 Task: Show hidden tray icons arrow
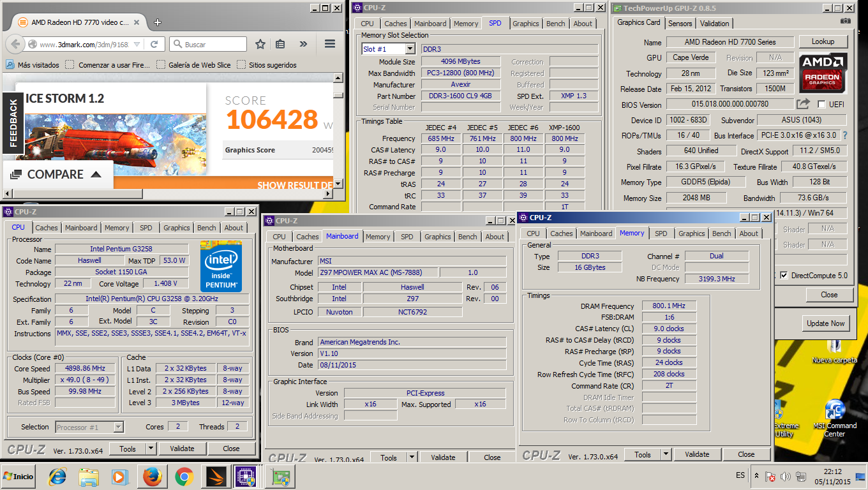(756, 476)
